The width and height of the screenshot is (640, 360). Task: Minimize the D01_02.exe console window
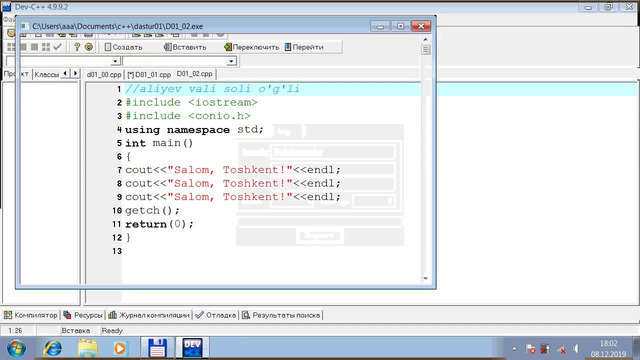pos(380,26)
